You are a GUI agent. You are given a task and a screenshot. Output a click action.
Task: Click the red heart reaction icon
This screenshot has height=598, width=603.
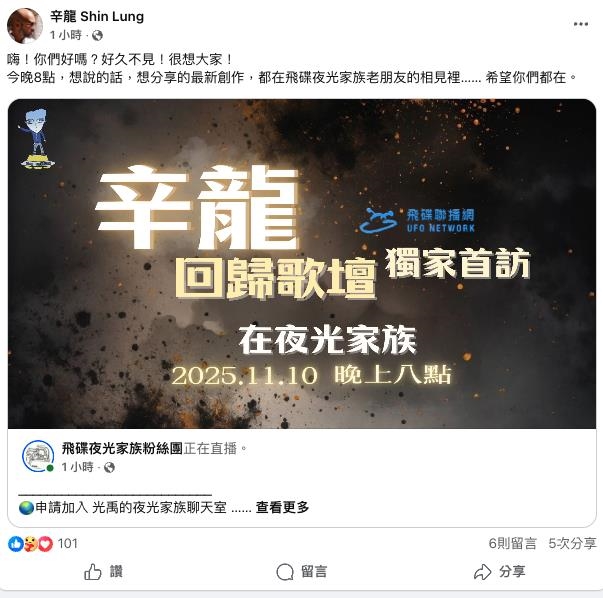(x=45, y=544)
